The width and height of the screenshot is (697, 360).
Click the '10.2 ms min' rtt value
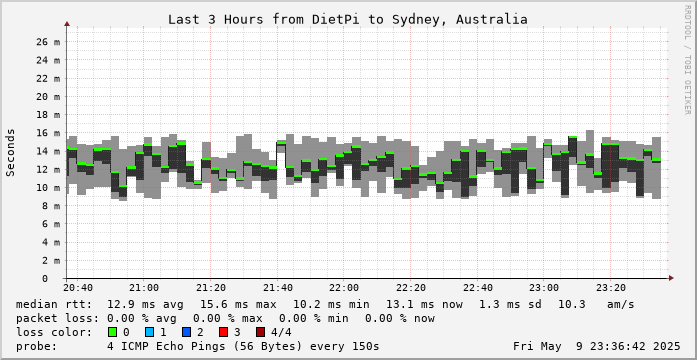pos(331,304)
